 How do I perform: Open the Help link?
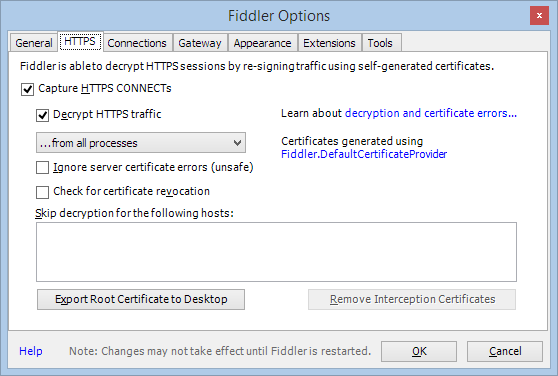coord(31,351)
